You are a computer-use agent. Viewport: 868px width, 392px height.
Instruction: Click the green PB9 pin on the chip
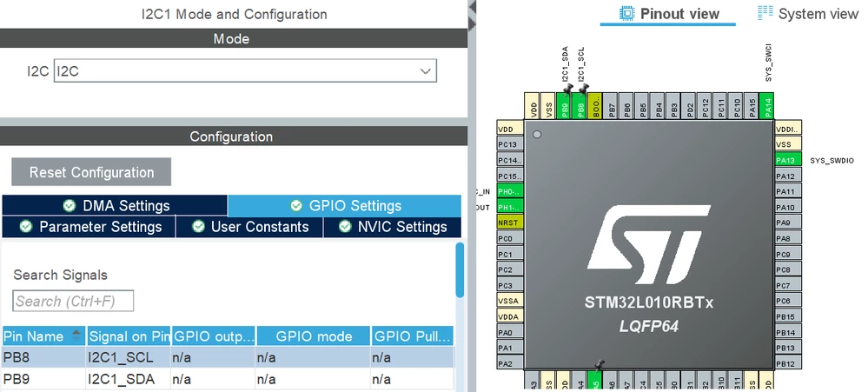point(565,106)
